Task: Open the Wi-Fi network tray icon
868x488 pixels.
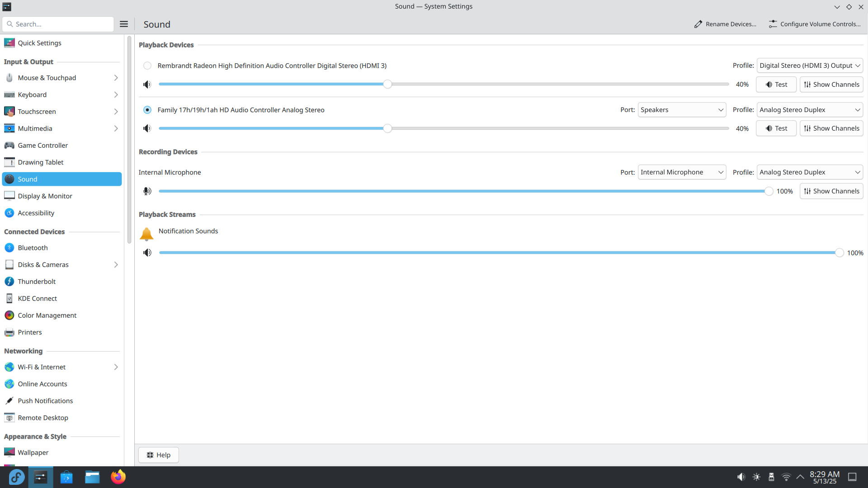Action: click(x=786, y=477)
